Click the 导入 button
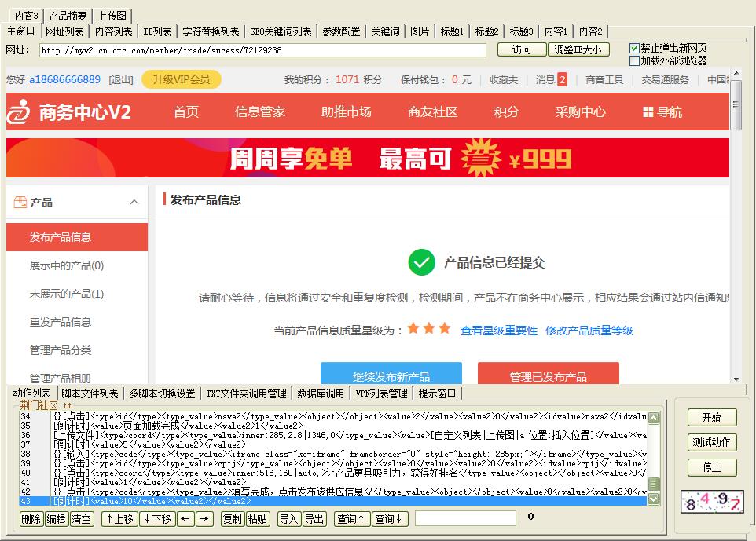756x541 pixels. pyautogui.click(x=289, y=519)
